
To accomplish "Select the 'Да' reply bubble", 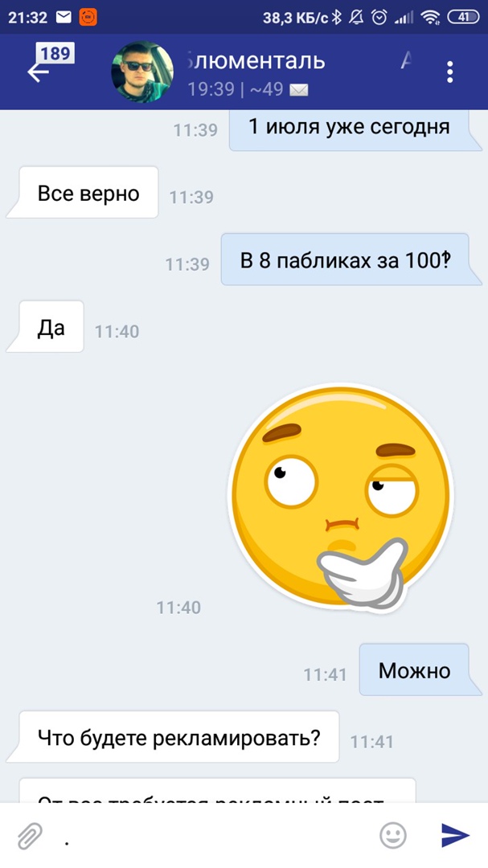I will click(x=51, y=328).
